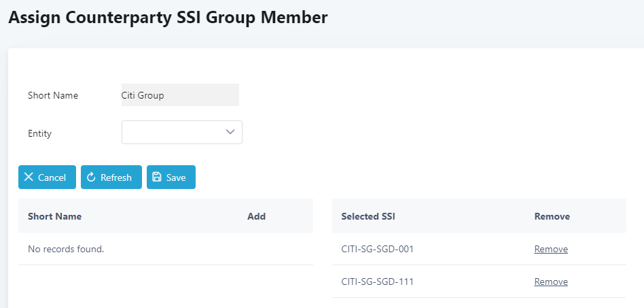This screenshot has height=308, width=644.
Task: Remove the CITI-SG-SGD-111 SSI
Action: pos(551,282)
